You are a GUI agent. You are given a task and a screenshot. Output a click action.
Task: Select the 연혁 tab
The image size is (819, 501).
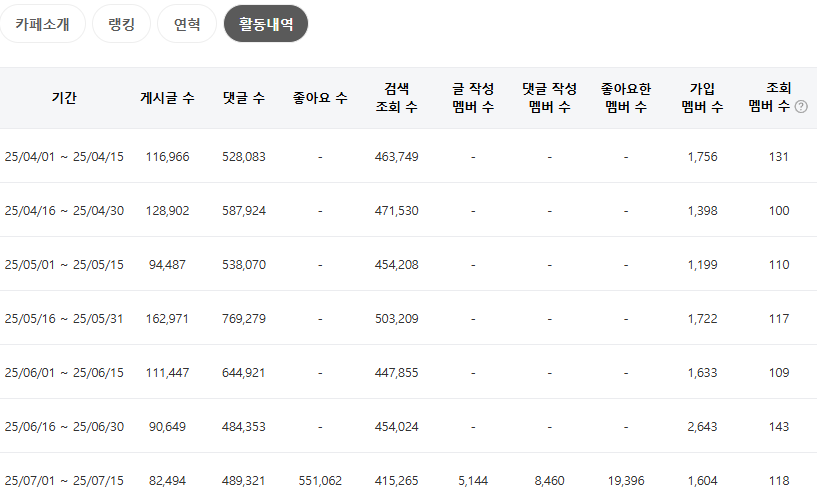[186, 24]
